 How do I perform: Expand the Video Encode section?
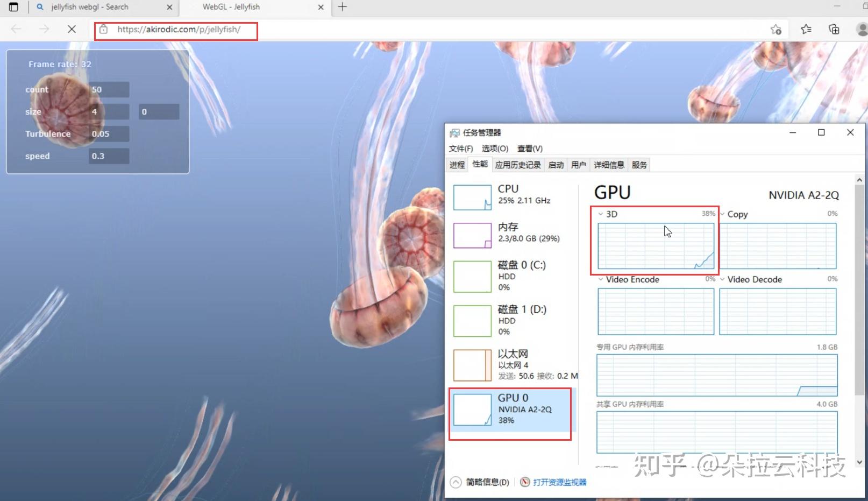(x=601, y=279)
